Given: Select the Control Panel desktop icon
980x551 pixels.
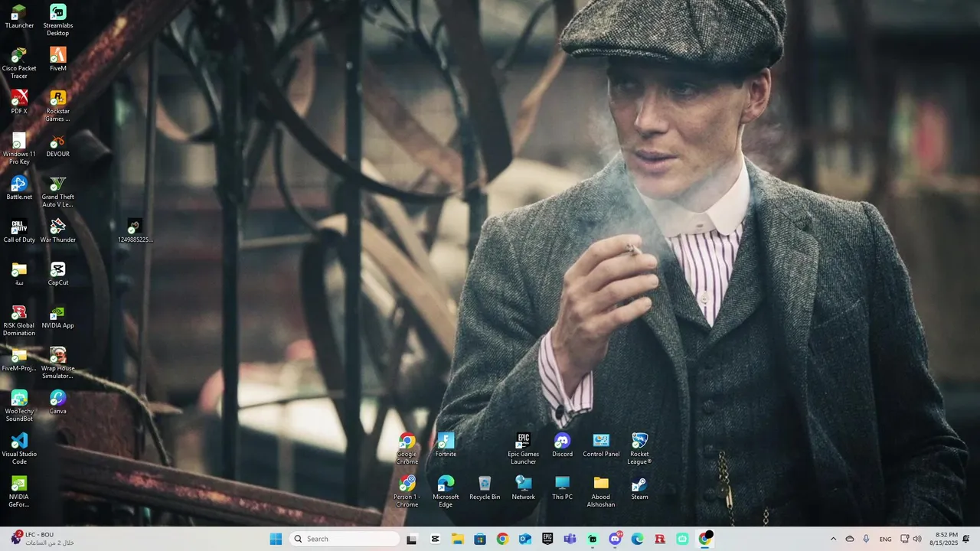Looking at the screenshot, I should click(x=601, y=445).
